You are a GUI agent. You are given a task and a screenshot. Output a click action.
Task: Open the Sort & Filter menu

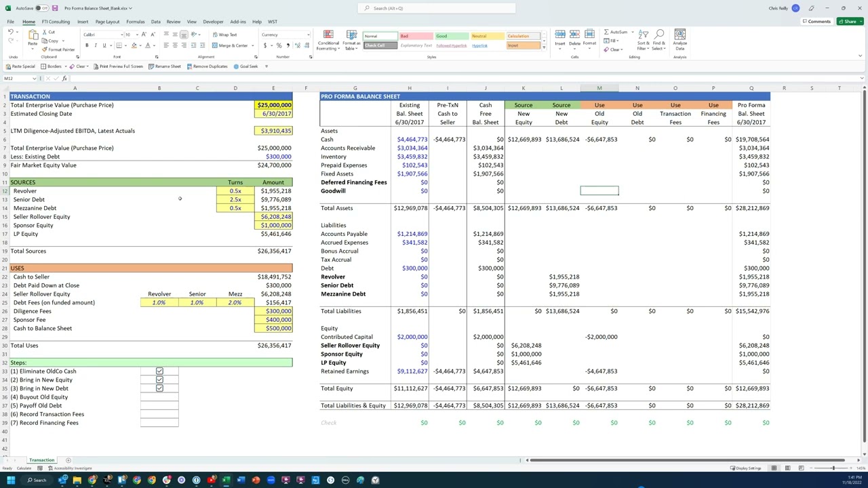(643, 41)
